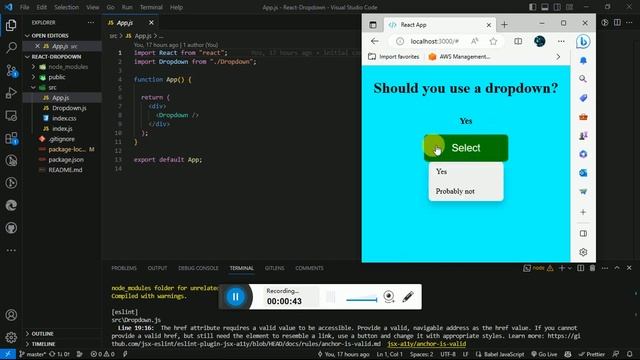Open Import favorites bookmark

click(394, 57)
